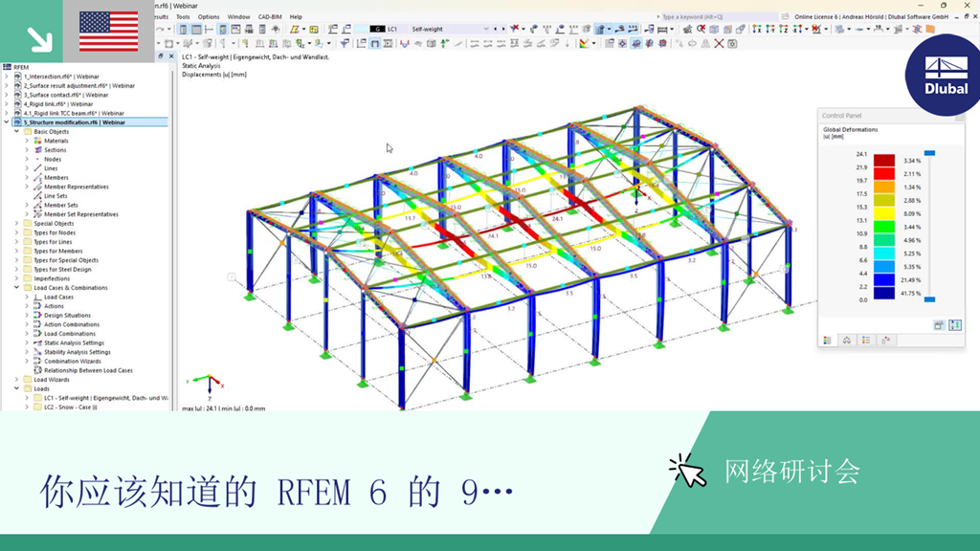980x551 pixels.
Task: Expand 1_Intersection.rf6 model node
Action: pyautogui.click(x=7, y=77)
